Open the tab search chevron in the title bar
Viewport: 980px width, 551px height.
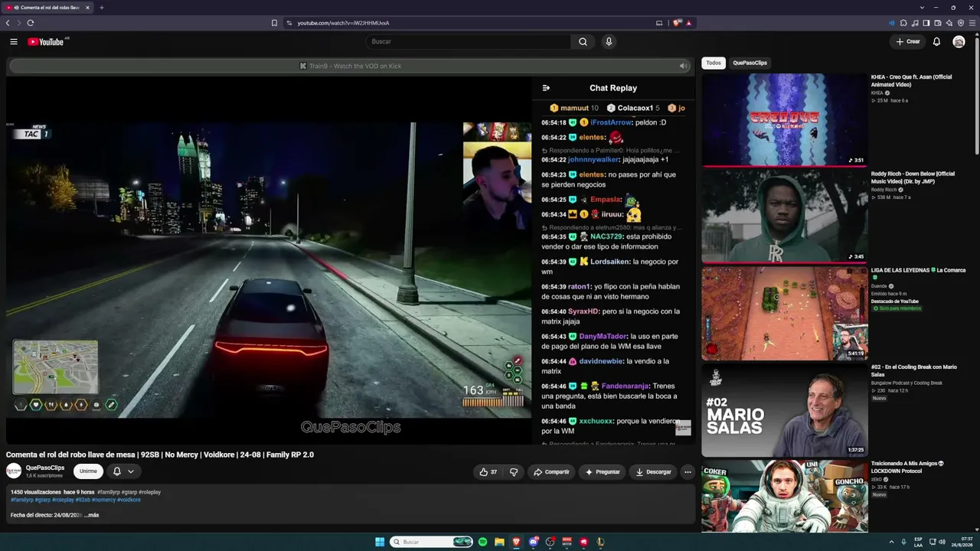coord(921,8)
